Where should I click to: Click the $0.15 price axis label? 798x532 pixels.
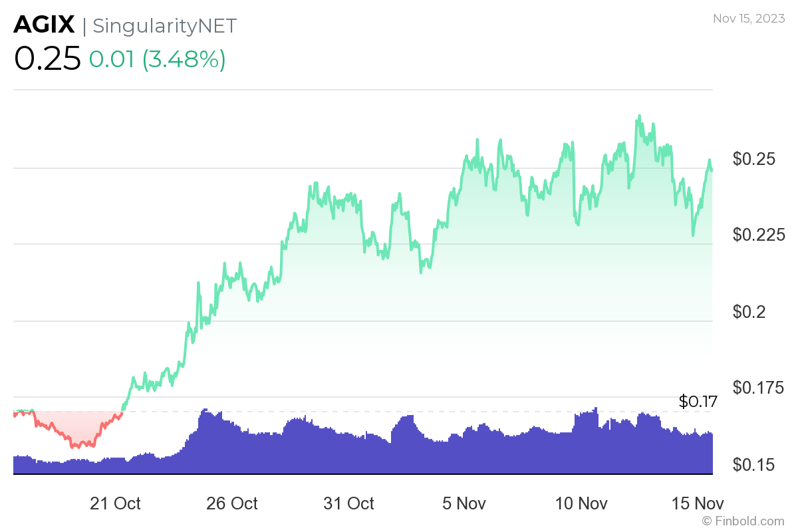pyautogui.click(x=755, y=464)
